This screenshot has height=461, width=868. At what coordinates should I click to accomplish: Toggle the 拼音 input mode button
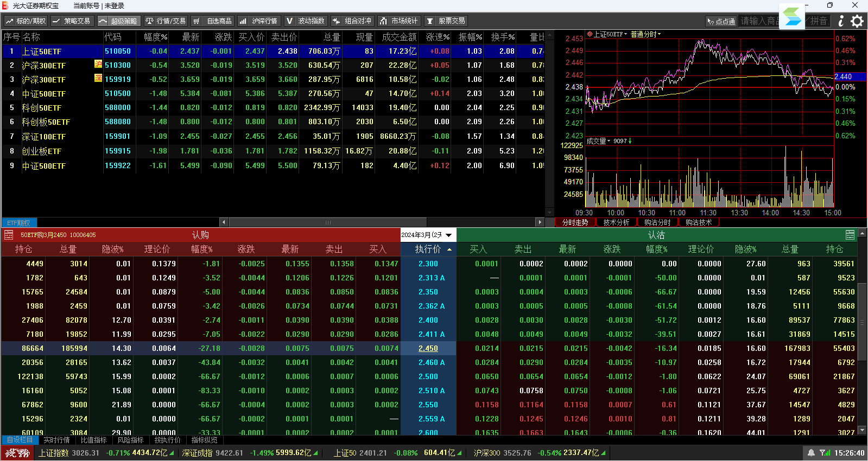(819, 21)
